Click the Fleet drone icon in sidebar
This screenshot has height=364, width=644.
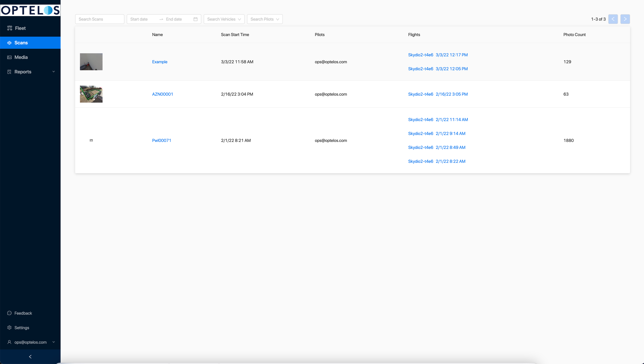[x=9, y=28]
